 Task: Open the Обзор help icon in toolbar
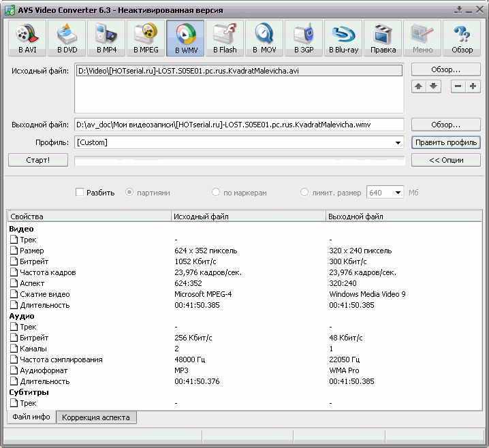[462, 38]
